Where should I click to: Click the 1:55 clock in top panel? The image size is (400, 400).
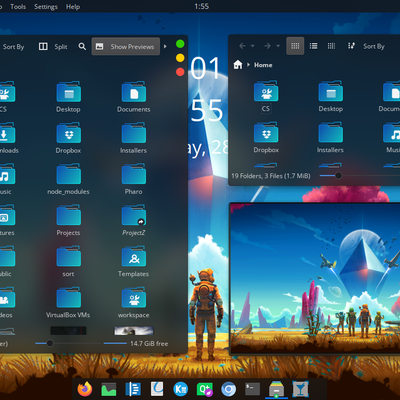(202, 6)
